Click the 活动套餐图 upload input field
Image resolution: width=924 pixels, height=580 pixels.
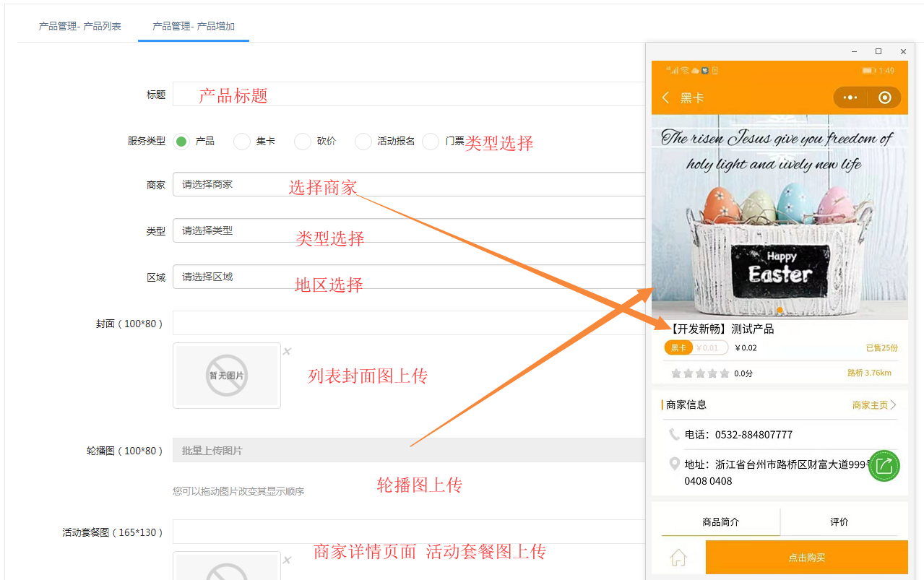tap(409, 532)
